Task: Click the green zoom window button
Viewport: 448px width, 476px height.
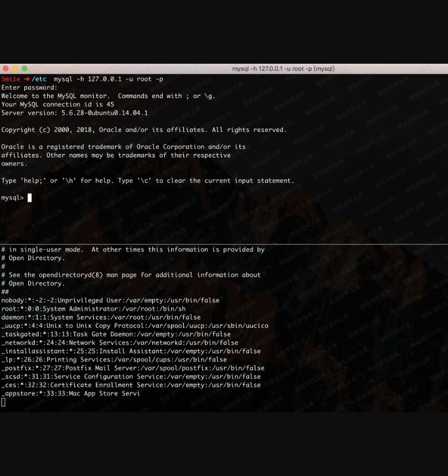Action: [x=24, y=69]
